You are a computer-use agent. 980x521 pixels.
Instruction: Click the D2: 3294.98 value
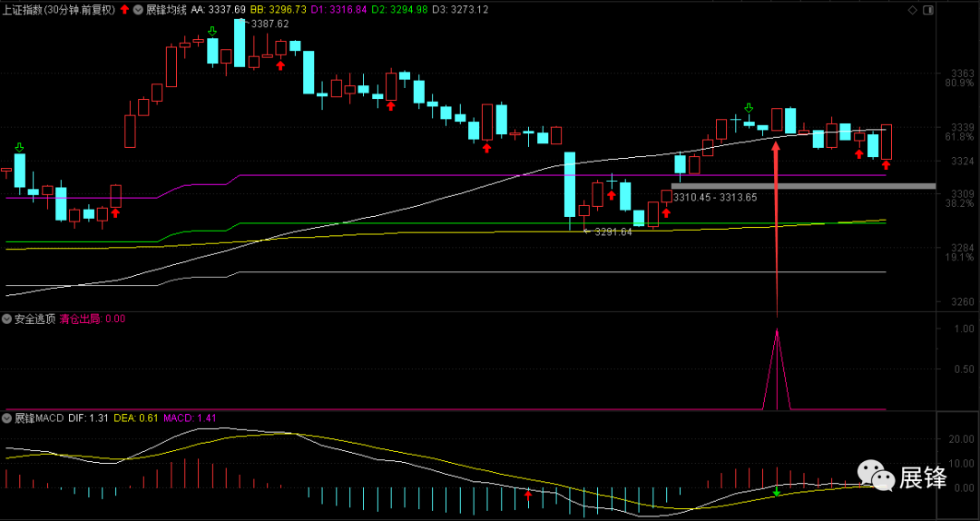pos(401,9)
